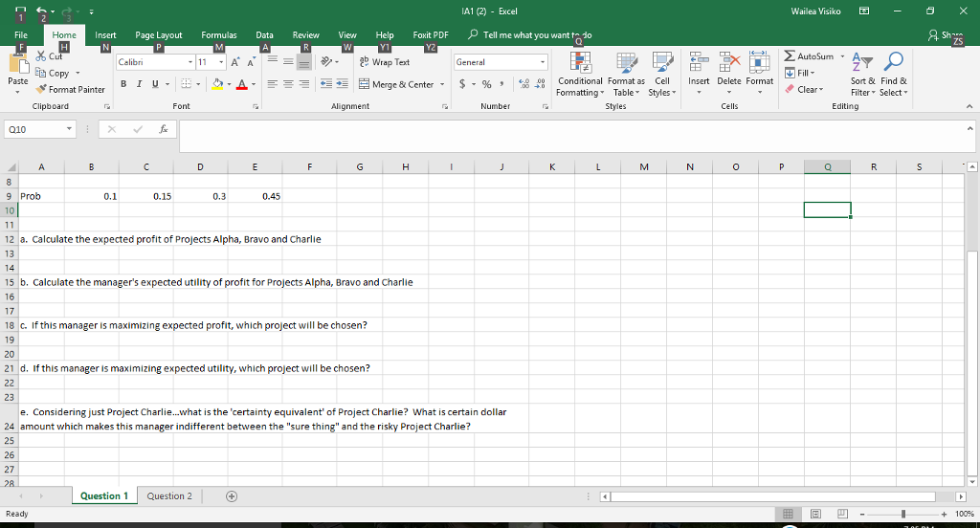Open Cell Styles gallery
This screenshot has height=528, width=980.
(x=662, y=74)
